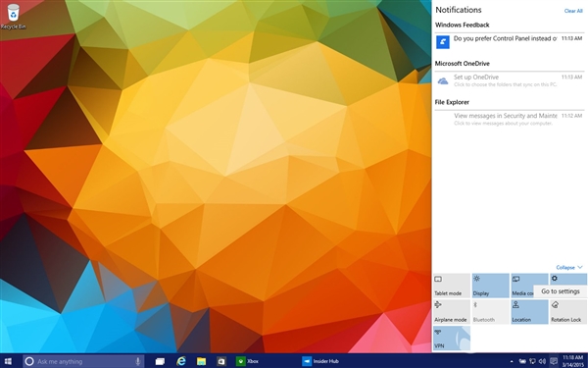588x368 pixels.
Task: Click the File Explorer group header
Action: click(x=452, y=102)
